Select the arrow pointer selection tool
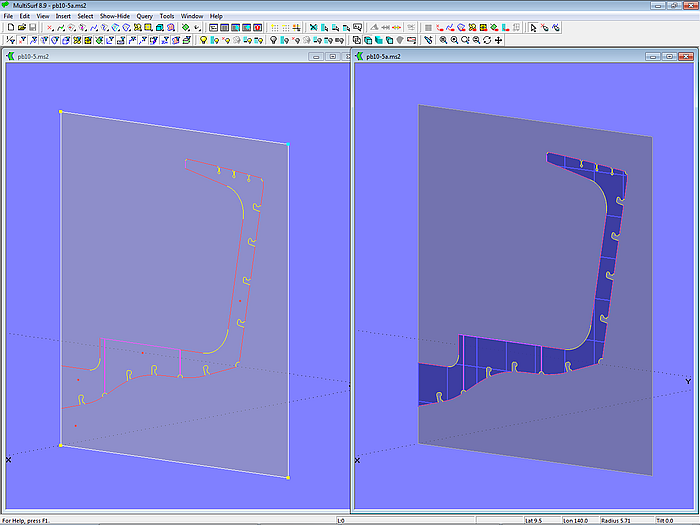The height and width of the screenshot is (525, 700). point(533,28)
